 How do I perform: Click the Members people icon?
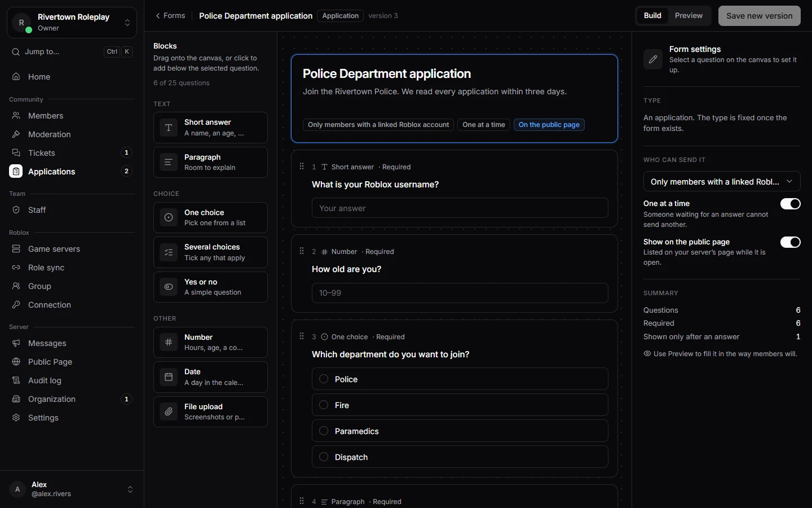16,116
